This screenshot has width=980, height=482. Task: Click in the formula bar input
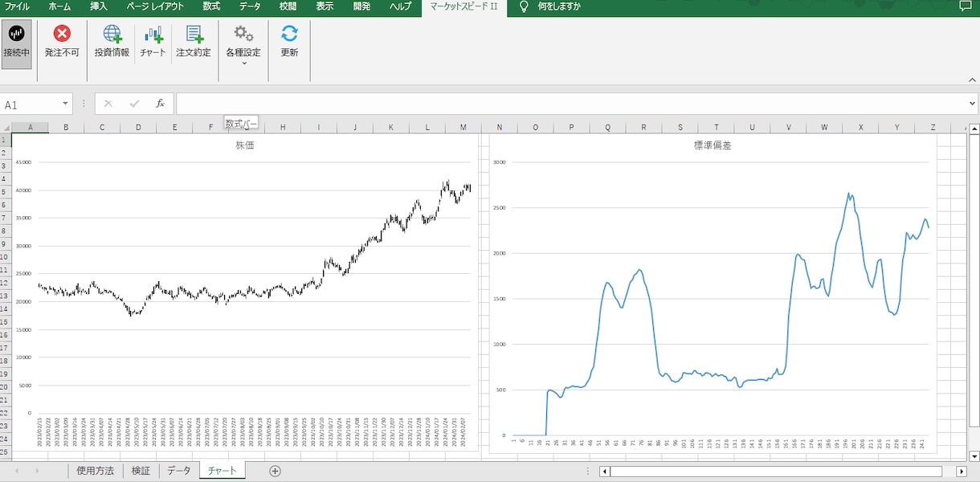pyautogui.click(x=570, y=104)
